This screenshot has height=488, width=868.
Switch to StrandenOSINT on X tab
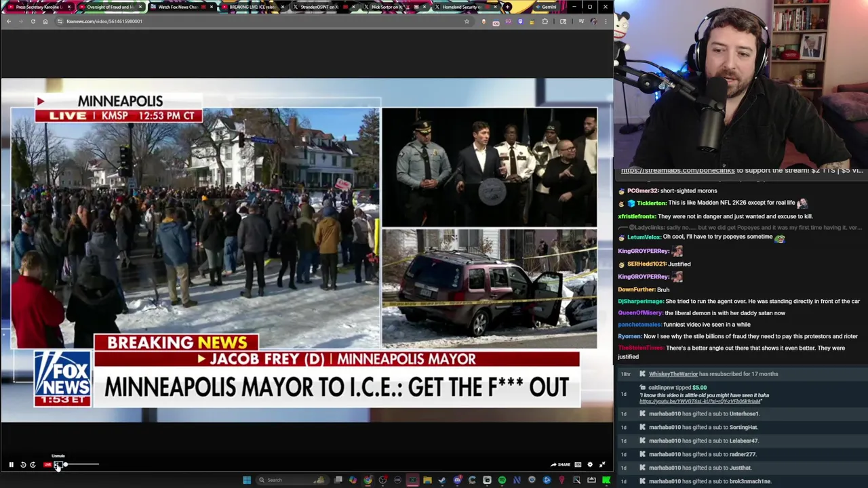(x=323, y=7)
